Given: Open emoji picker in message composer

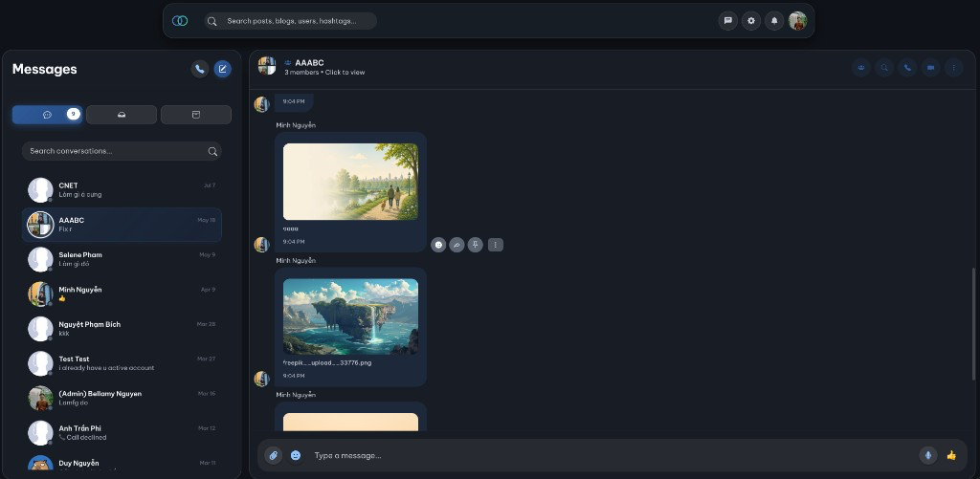Looking at the screenshot, I should tap(296, 455).
